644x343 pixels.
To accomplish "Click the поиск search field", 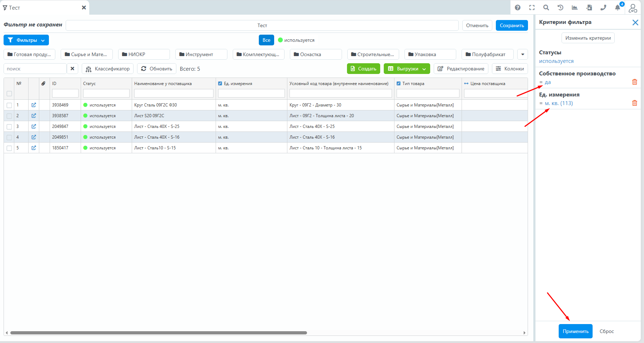I will coord(35,69).
